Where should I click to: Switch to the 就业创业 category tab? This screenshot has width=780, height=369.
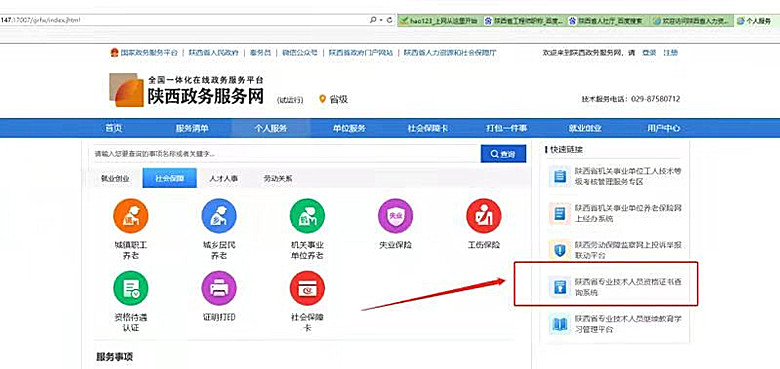coord(115,178)
